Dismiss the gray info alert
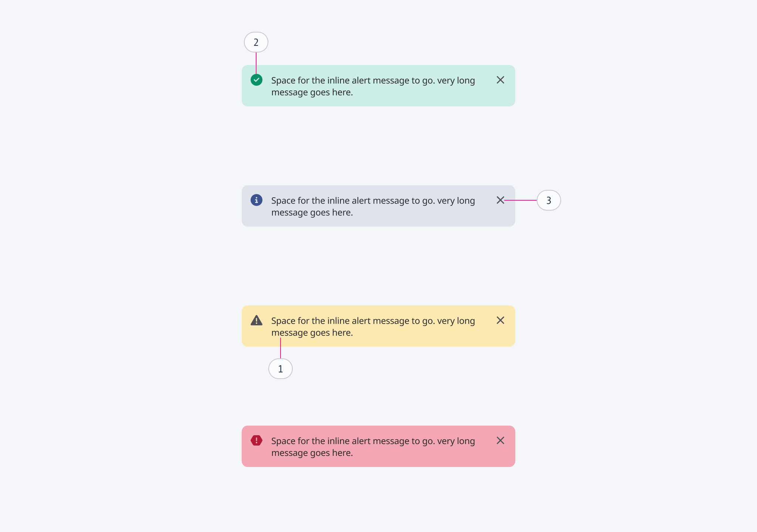 tap(501, 200)
